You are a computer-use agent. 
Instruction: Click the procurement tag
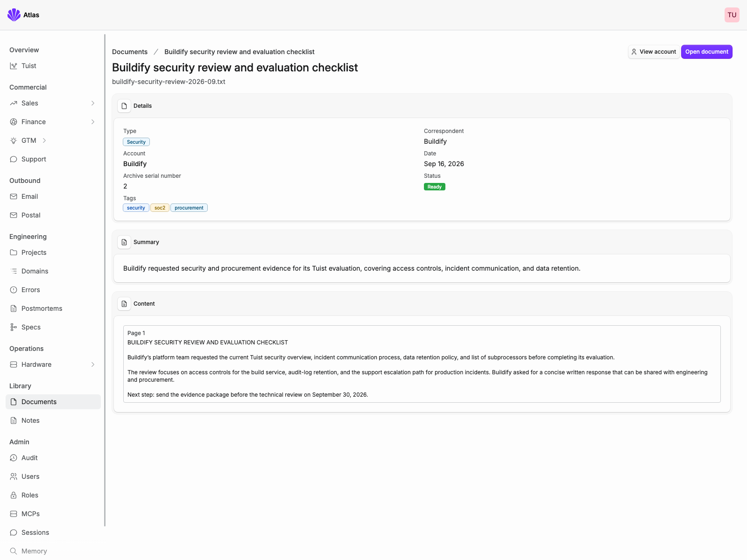[x=189, y=208]
